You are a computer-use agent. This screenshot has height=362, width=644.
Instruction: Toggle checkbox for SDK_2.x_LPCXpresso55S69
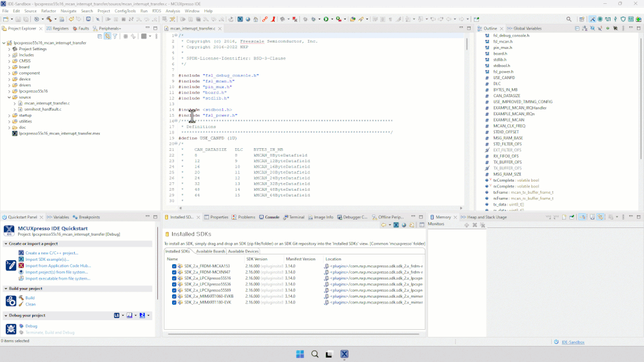click(x=174, y=290)
